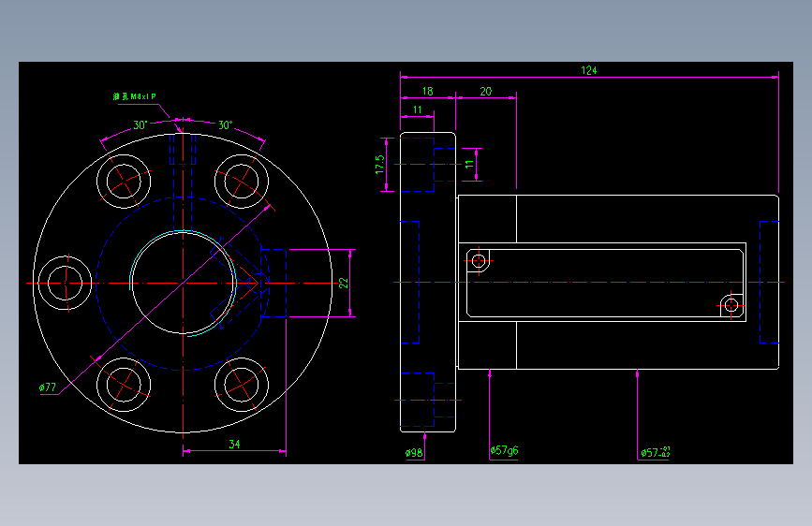Click the center bore circle
The height and width of the screenshot is (526, 812).
pyautogui.click(x=184, y=284)
